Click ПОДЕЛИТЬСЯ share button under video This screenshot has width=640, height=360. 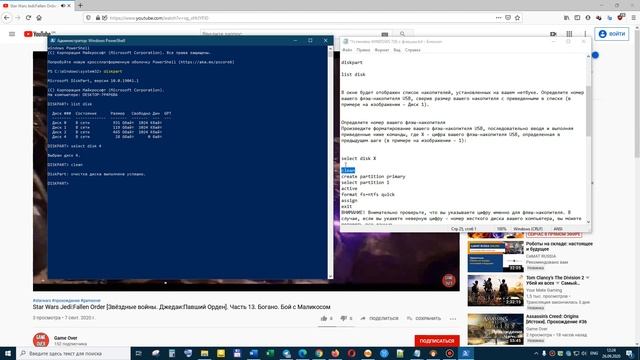coord(379,318)
